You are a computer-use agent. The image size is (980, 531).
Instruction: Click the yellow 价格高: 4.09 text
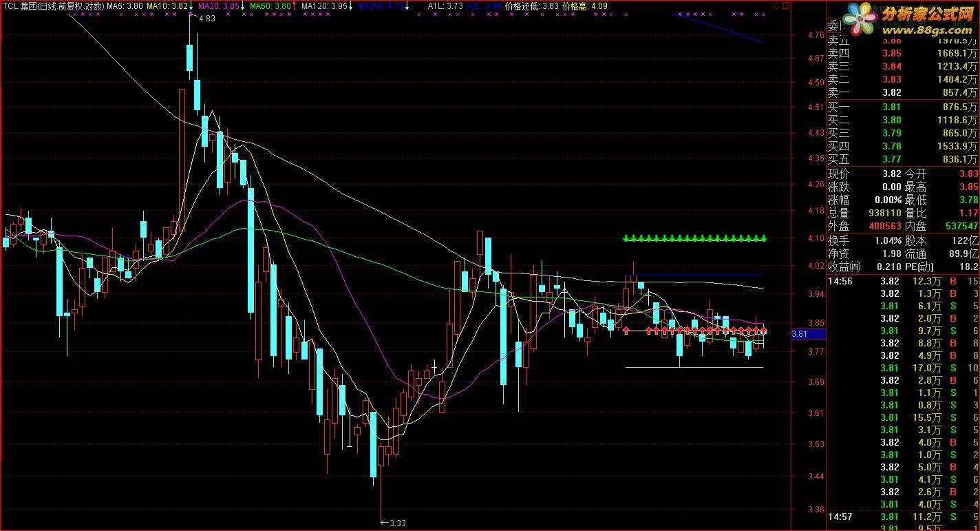pos(585,6)
